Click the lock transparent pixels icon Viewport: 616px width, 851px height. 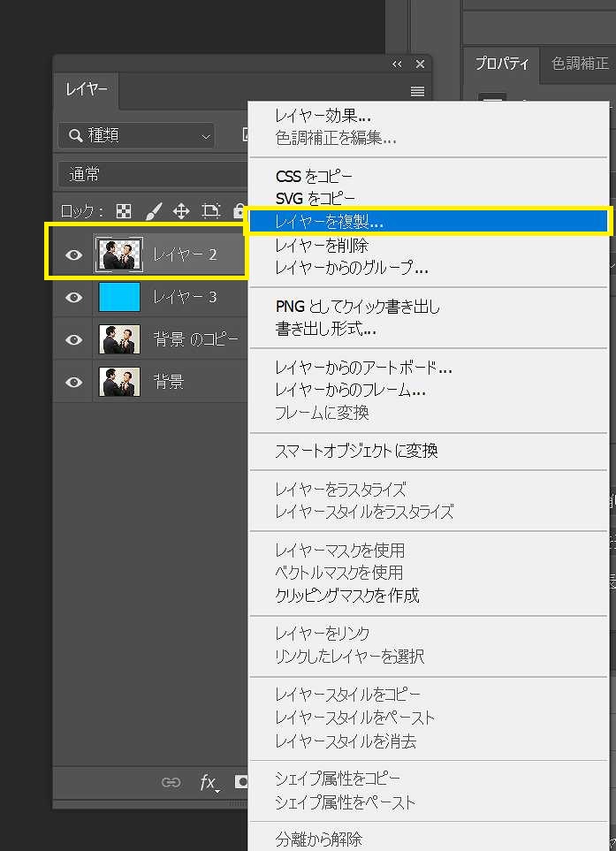(125, 211)
